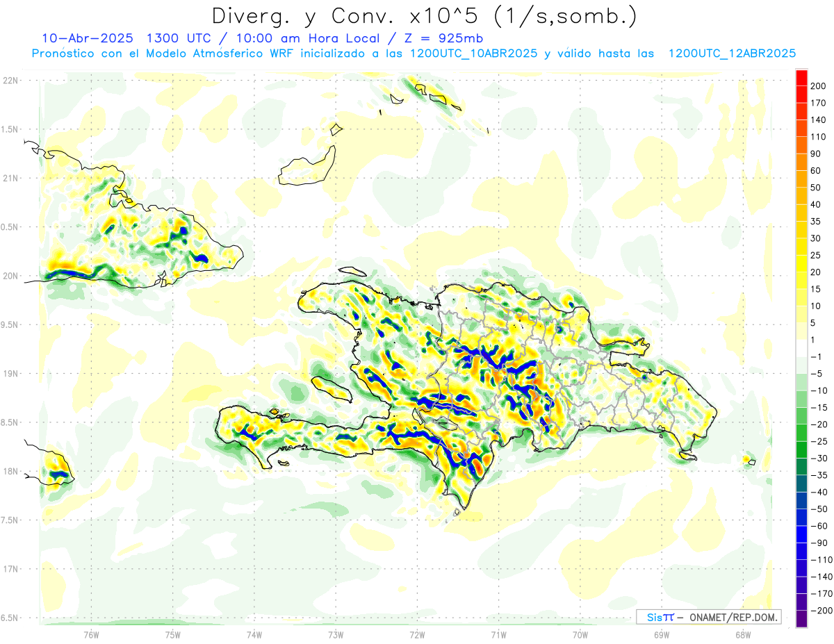This screenshot has height=644, width=834.
Task: Click the positive 15 colorbar label
Action: click(816, 289)
